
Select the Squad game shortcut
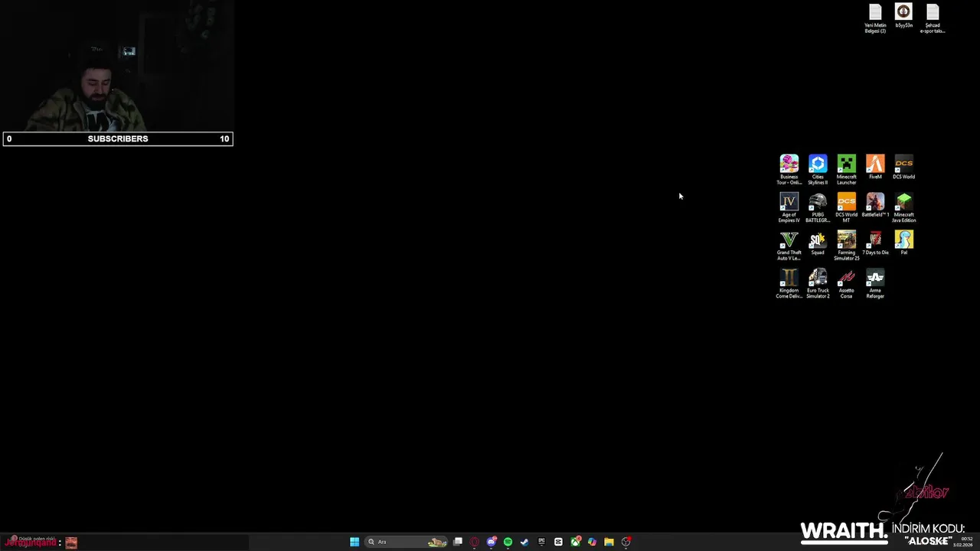[x=818, y=243]
